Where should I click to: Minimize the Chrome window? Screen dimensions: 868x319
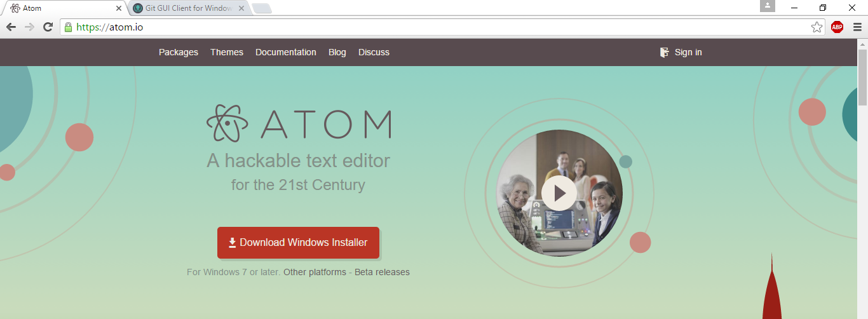[x=794, y=8]
